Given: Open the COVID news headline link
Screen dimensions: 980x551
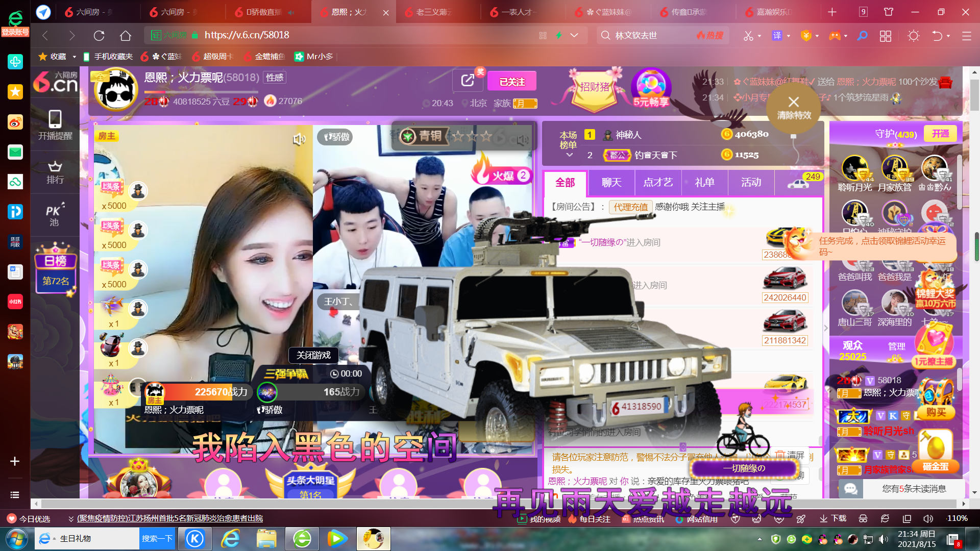Looking at the screenshot, I should [x=170, y=518].
